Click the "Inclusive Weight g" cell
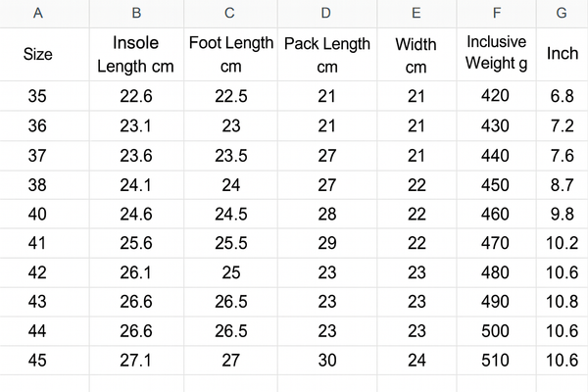The width and height of the screenshot is (588, 392). pyautogui.click(x=497, y=55)
